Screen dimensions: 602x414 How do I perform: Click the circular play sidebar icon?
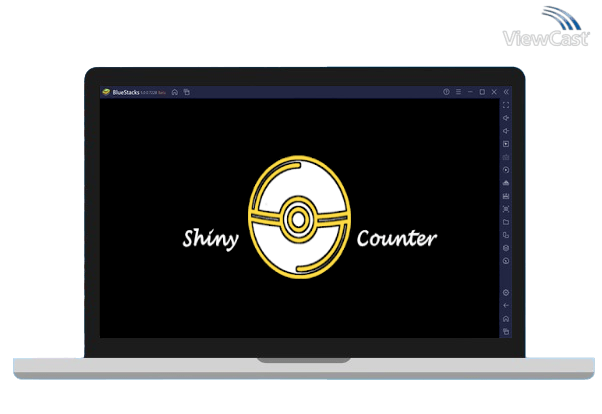506,170
